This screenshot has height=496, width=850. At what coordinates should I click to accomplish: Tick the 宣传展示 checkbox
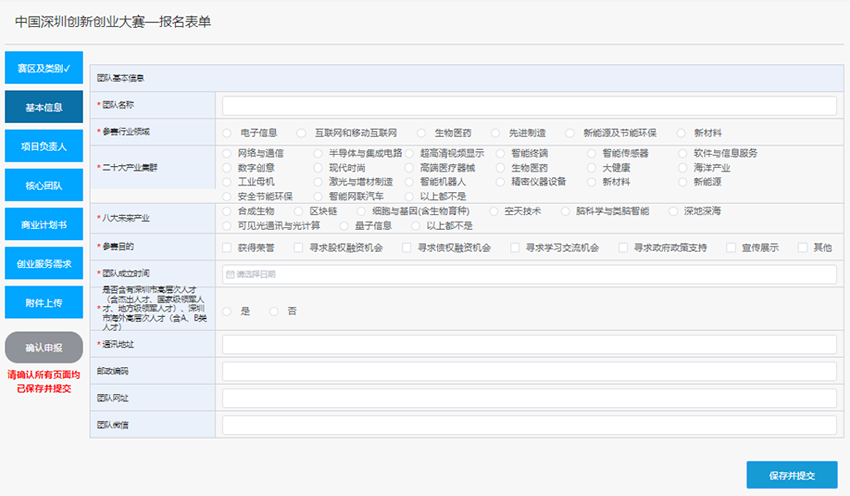point(731,248)
